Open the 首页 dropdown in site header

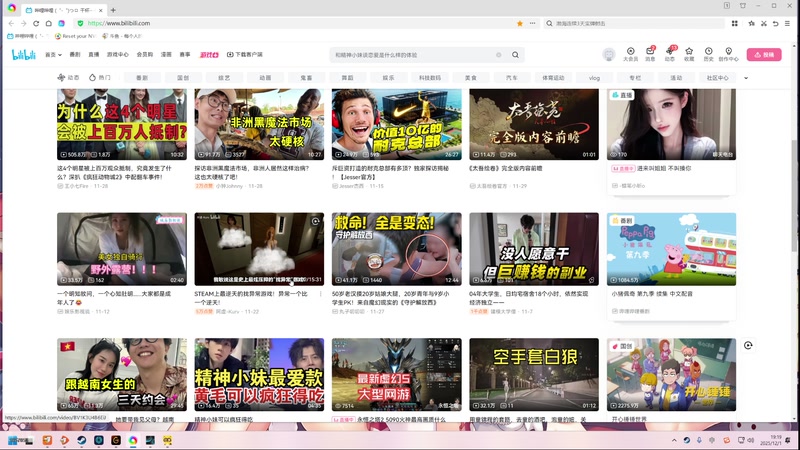coord(53,55)
